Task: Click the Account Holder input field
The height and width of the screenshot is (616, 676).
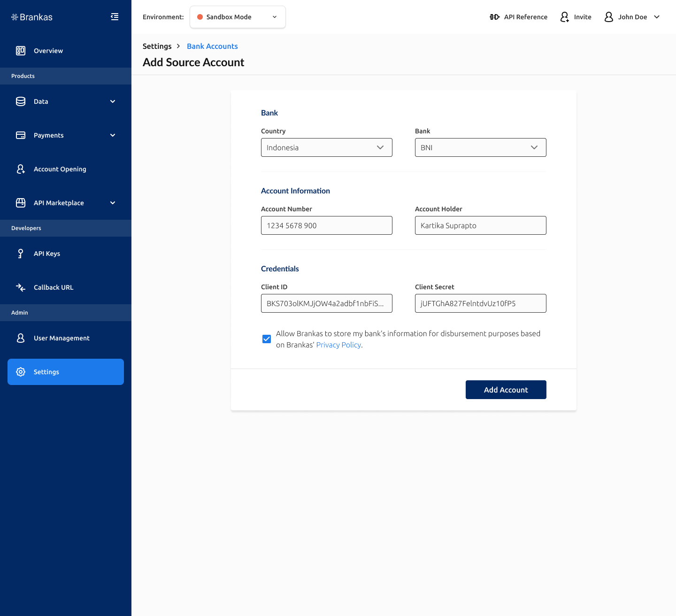Action: pyautogui.click(x=481, y=225)
